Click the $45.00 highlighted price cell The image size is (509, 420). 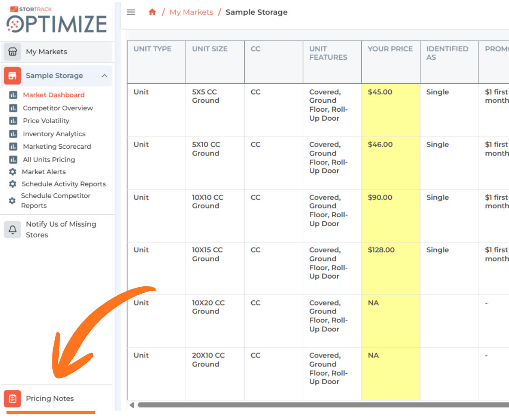[x=390, y=110]
